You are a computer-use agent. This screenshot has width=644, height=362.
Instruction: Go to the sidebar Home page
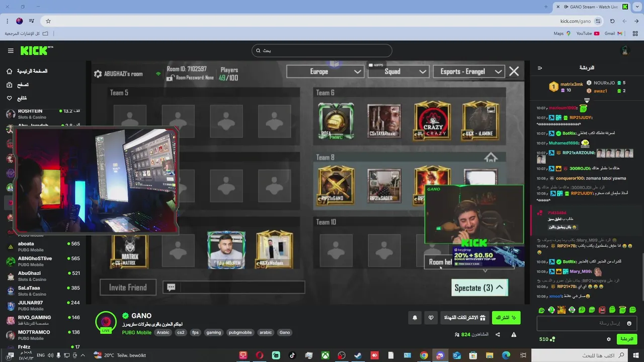28,71
